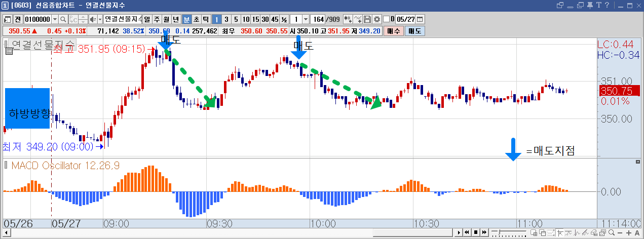Select the 30-minute interval tab
644x239 pixels.
tap(265, 19)
